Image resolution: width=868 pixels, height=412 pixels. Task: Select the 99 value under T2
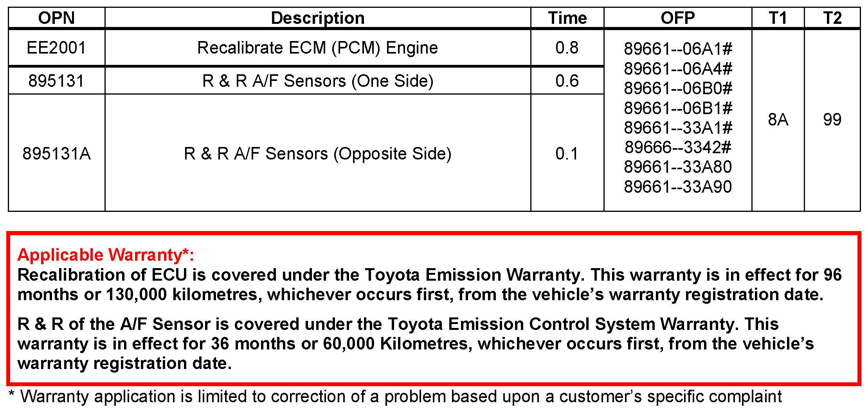[x=832, y=120]
